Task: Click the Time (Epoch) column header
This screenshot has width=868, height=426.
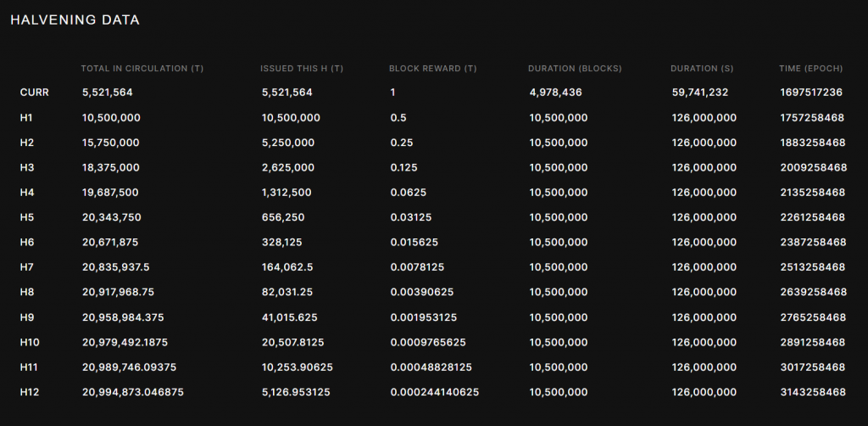Action: click(812, 68)
